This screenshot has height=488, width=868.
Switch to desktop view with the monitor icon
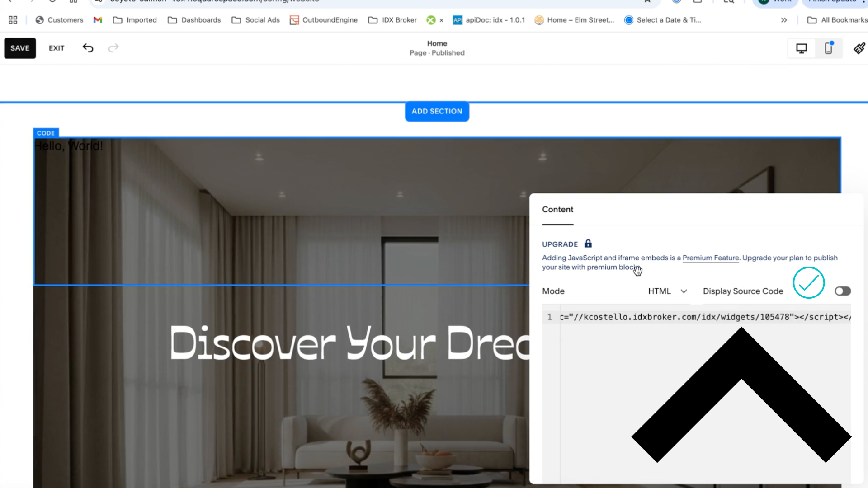coord(801,48)
